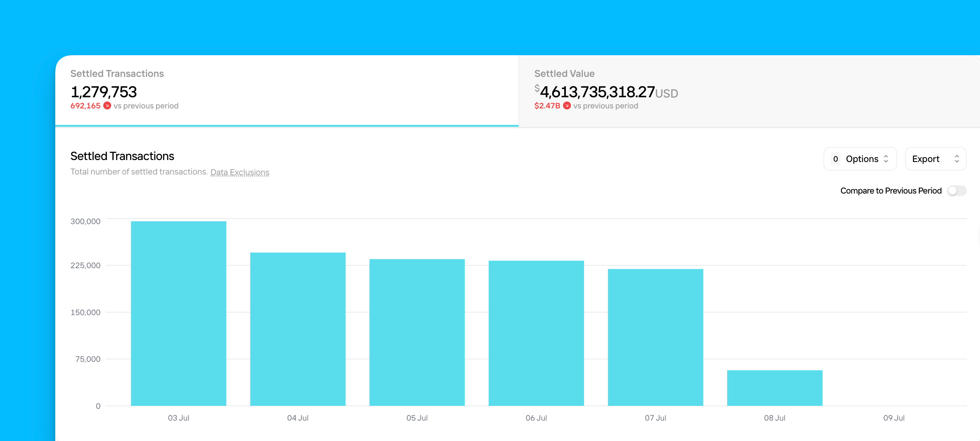Click the 4,613,735,318.27 settled value amount
This screenshot has height=441, width=980.
(x=597, y=92)
